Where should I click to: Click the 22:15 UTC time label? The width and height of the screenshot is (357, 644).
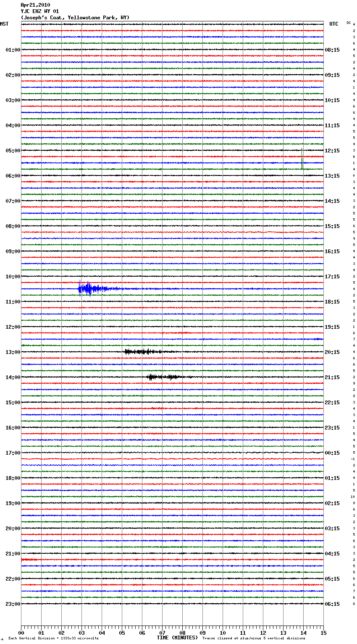pyautogui.click(x=332, y=403)
